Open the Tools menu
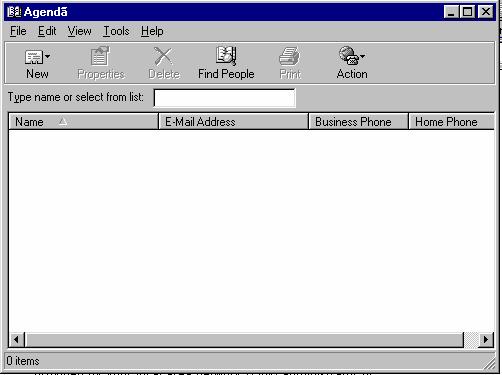 [x=116, y=31]
